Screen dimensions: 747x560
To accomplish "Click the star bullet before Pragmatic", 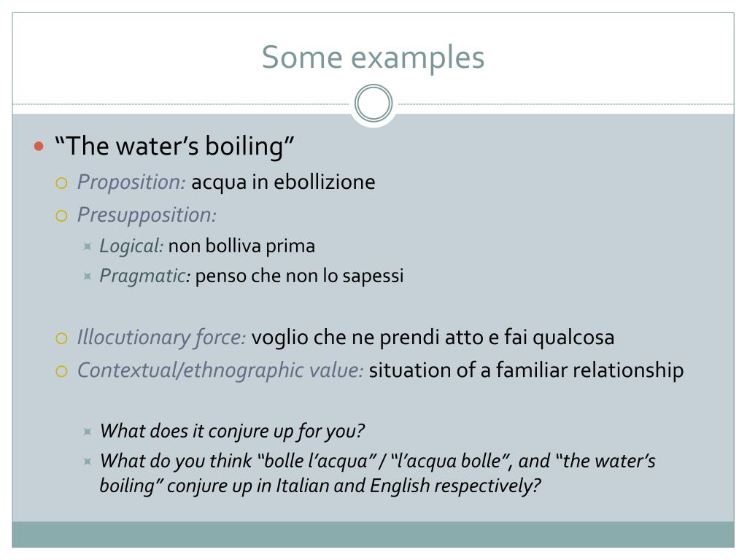I will 88,276.
